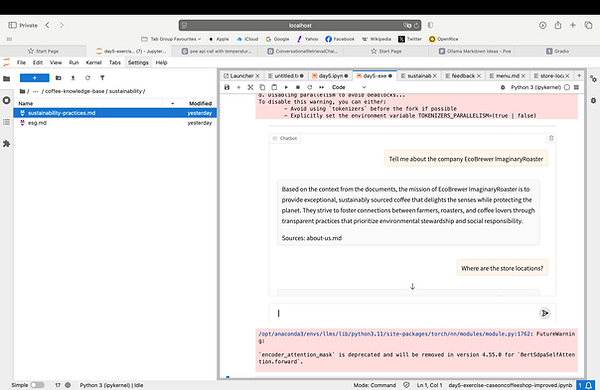Open the Wikipedia bookmark
Image resolution: width=600 pixels, height=390 pixels.
[x=376, y=39]
